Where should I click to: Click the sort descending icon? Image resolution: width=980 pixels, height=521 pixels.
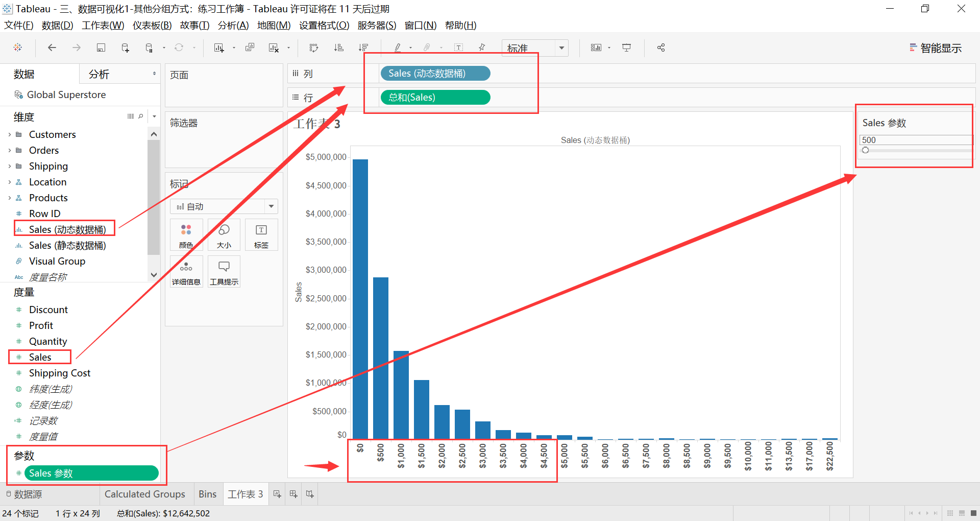[363, 48]
